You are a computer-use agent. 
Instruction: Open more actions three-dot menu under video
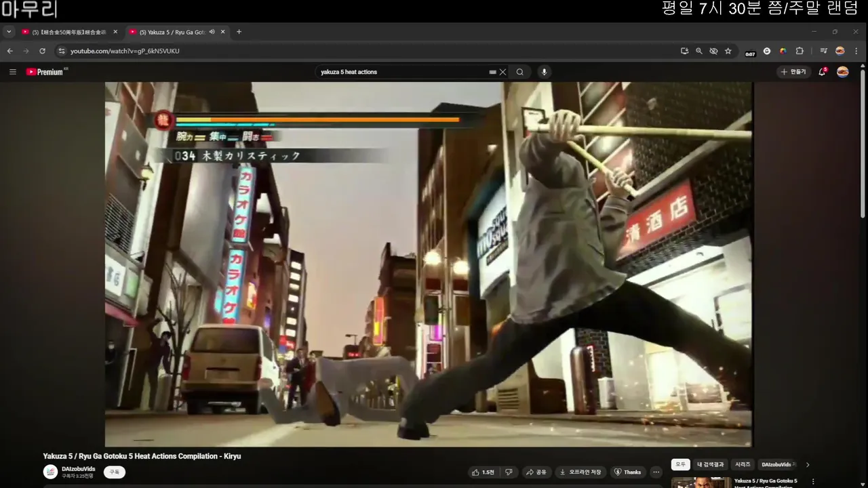[x=656, y=472]
